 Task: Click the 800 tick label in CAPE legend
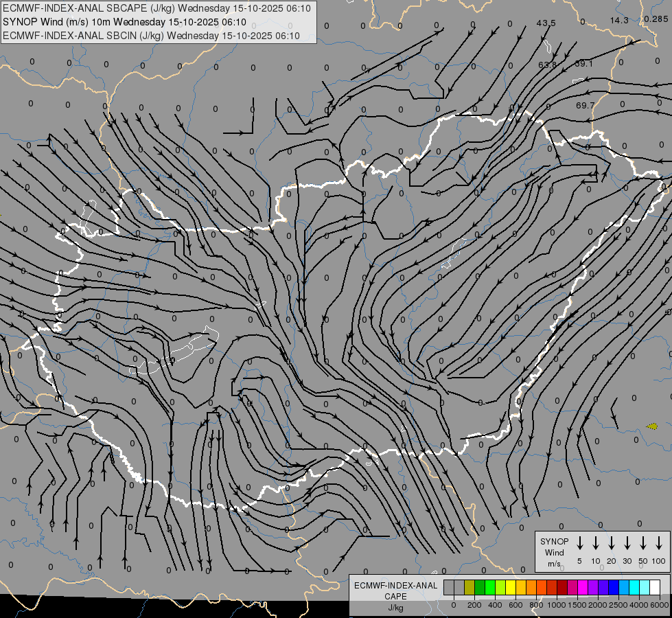pos(536,605)
